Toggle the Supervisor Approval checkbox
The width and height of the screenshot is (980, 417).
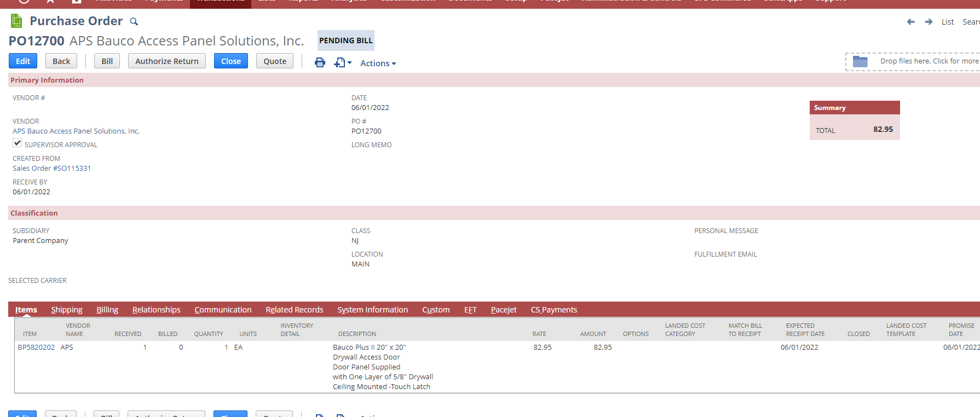click(x=18, y=143)
